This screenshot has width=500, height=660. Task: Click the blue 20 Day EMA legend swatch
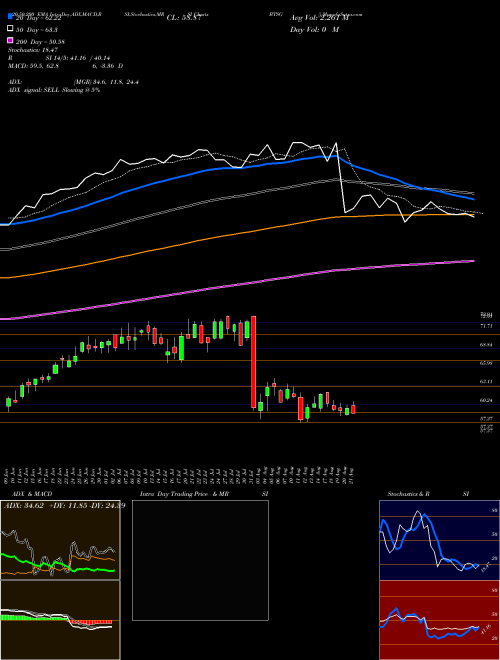(x=11, y=17)
